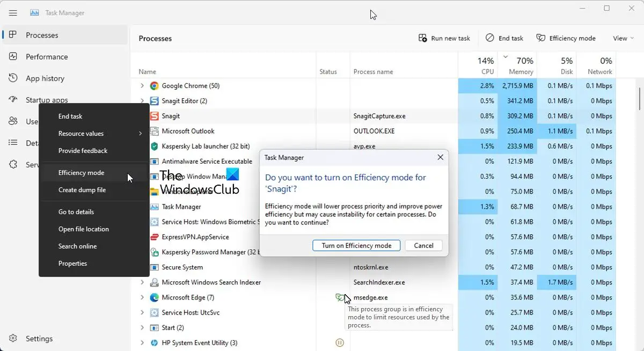Expand the Google Chrome (50) process group
The height and width of the screenshot is (351, 644).
click(142, 86)
